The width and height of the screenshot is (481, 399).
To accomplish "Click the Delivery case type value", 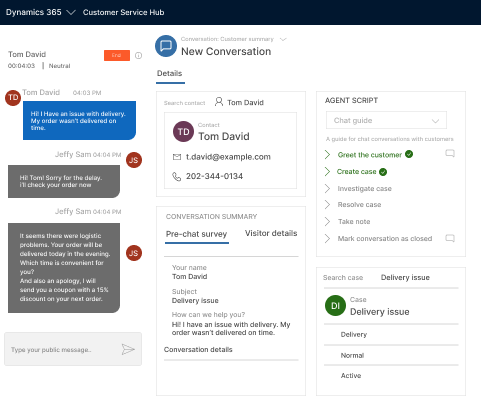I will (354, 335).
